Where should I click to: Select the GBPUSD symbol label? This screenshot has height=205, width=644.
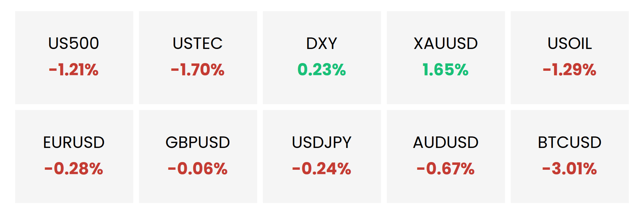197,143
